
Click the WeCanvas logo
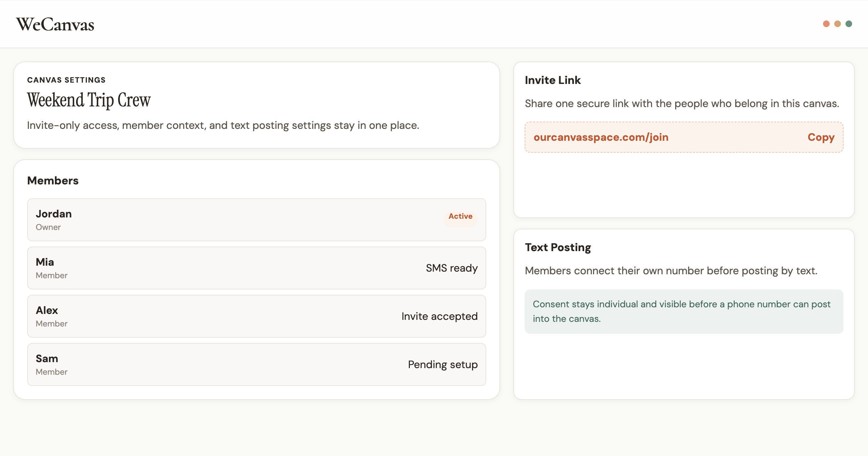click(55, 24)
